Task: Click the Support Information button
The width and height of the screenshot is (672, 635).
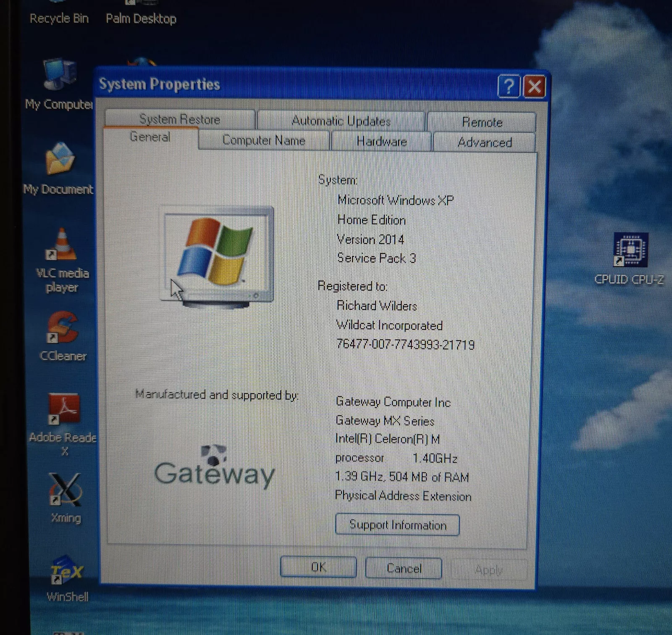Action: pos(397,525)
